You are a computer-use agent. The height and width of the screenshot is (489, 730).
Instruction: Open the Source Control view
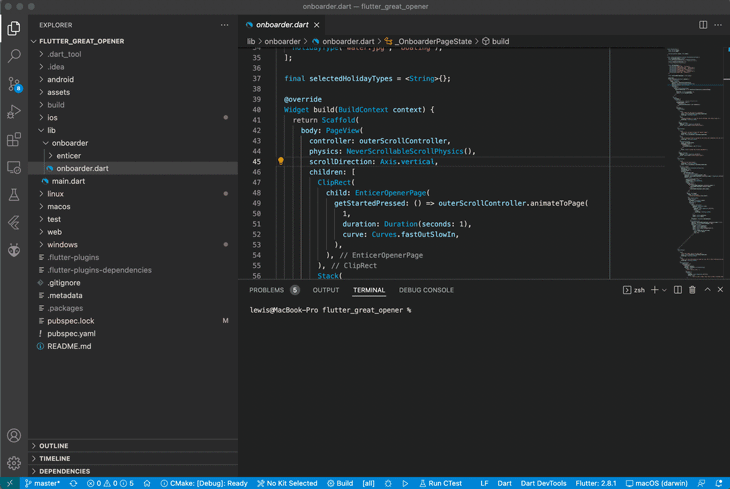(14, 84)
